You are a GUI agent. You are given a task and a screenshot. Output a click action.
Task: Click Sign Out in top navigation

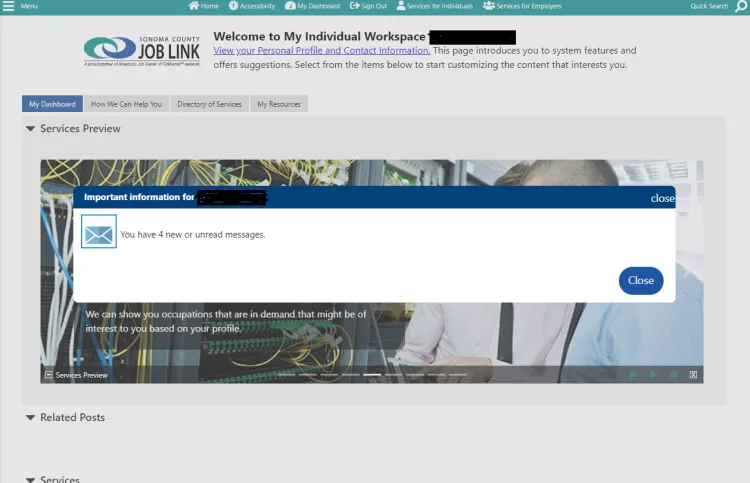[374, 6]
